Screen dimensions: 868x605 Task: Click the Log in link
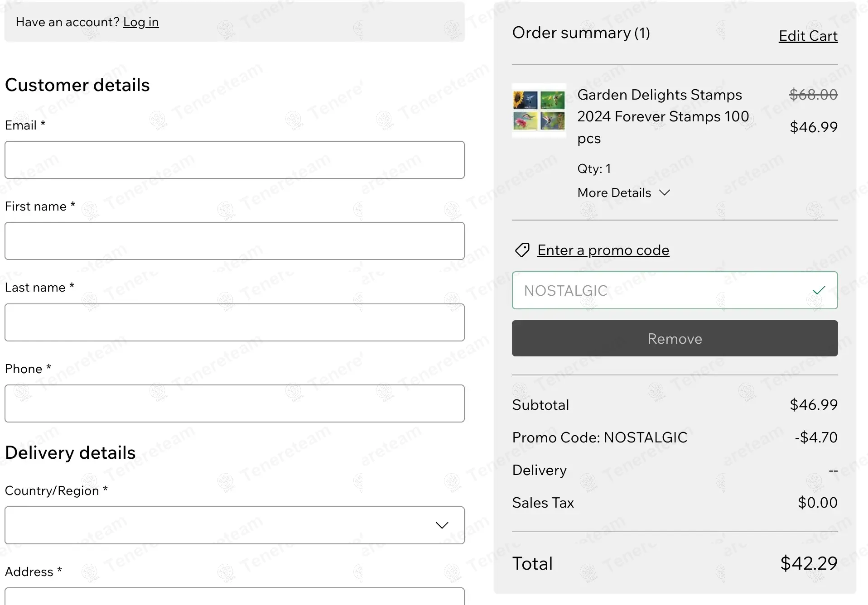point(141,22)
